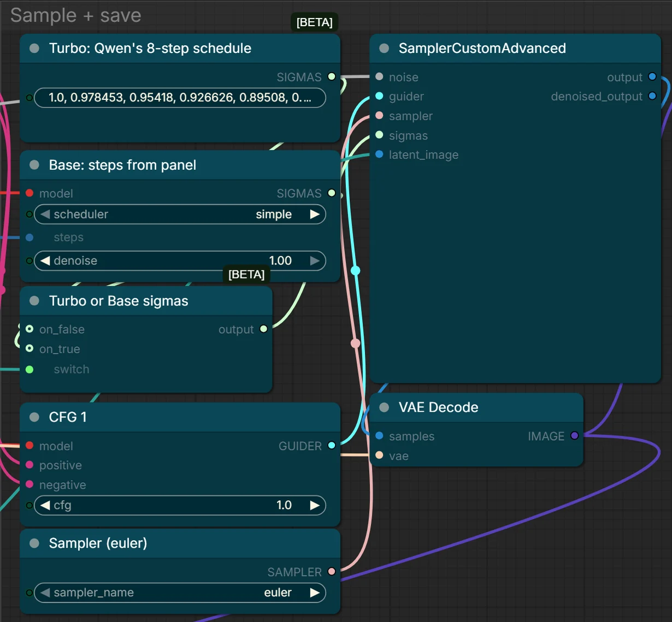Click the denoise 1.00 value field

tap(180, 260)
